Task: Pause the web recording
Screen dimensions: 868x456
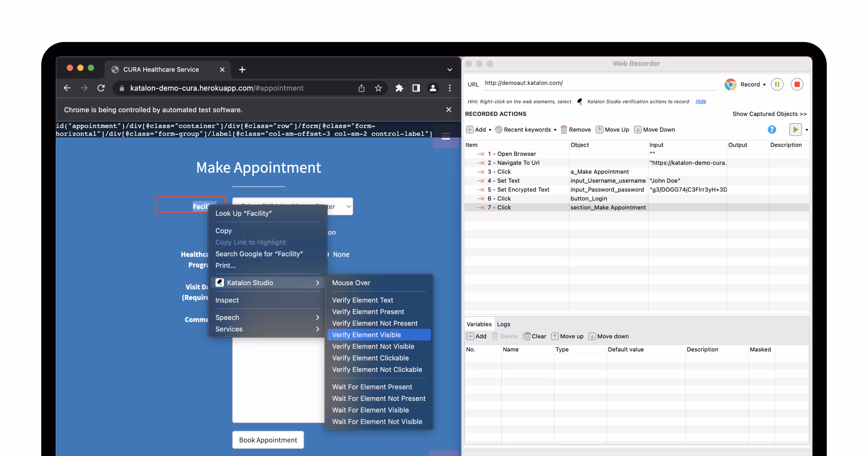Action: (777, 84)
